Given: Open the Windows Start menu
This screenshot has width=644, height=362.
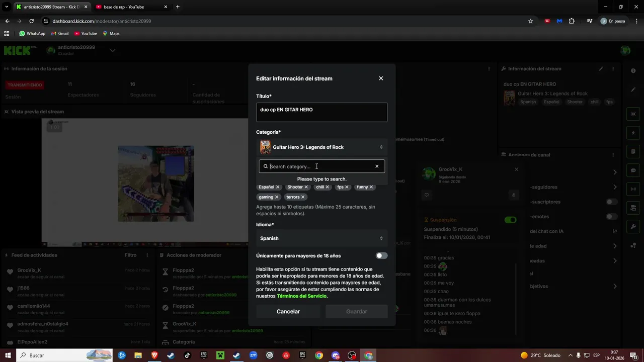Looking at the screenshot, I should pyautogui.click(x=8, y=355).
